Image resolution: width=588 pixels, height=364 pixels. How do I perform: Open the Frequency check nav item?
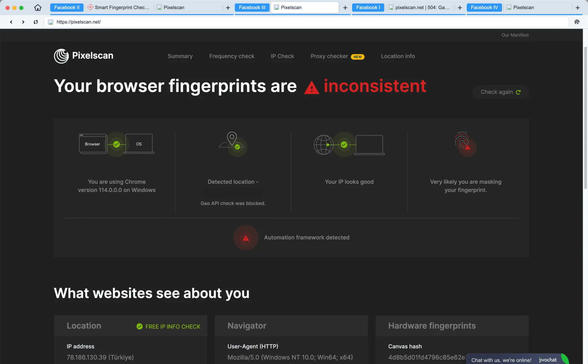coord(232,56)
